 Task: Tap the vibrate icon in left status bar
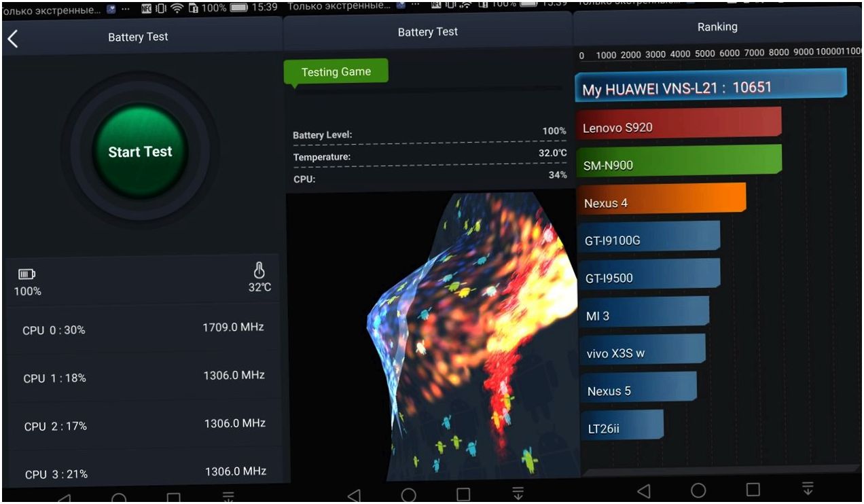pos(161,9)
